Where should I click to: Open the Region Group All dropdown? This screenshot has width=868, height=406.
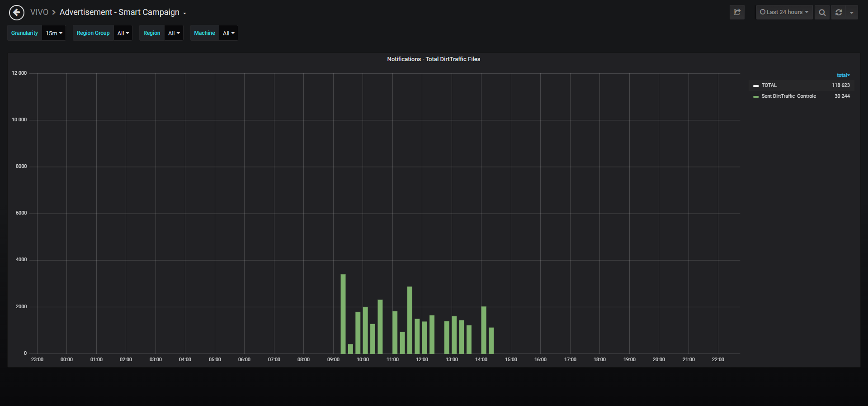[123, 33]
